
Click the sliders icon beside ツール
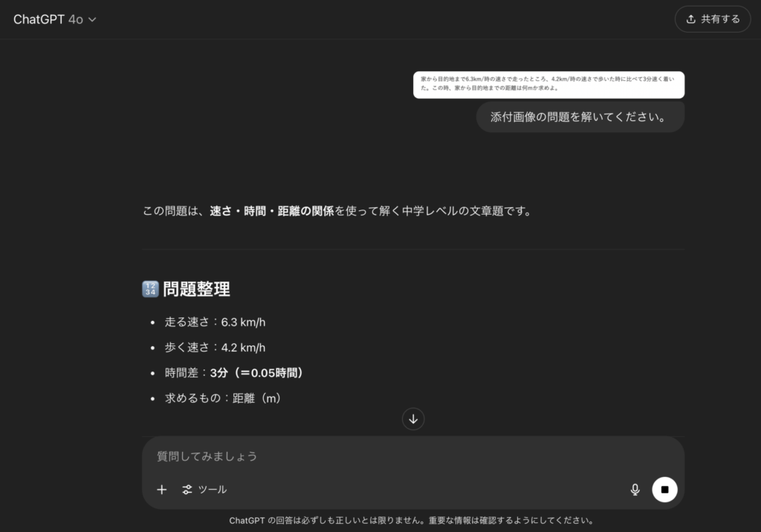[187, 490]
